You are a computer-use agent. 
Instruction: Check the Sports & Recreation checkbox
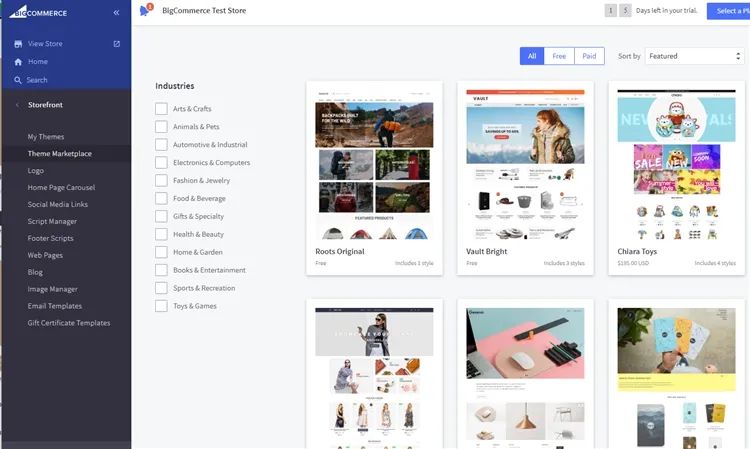click(161, 288)
